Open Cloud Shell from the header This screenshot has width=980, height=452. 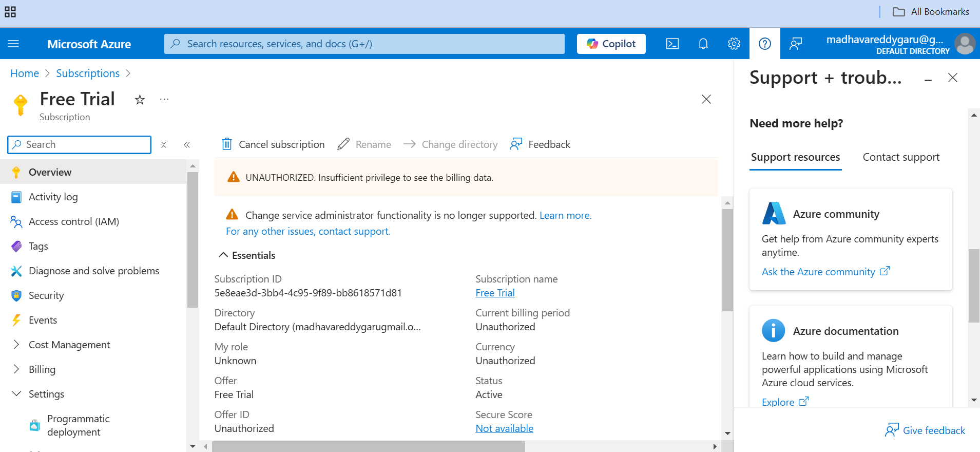coord(672,44)
